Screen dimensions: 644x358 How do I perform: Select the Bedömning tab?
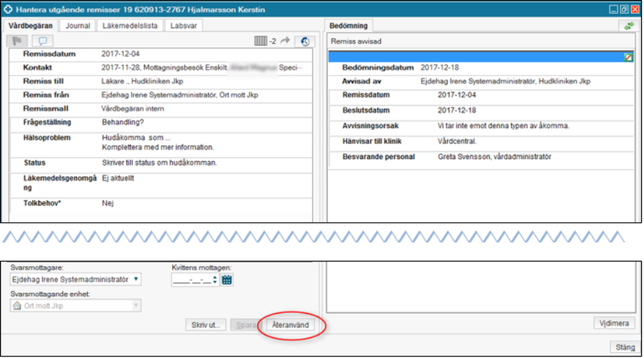tap(349, 25)
